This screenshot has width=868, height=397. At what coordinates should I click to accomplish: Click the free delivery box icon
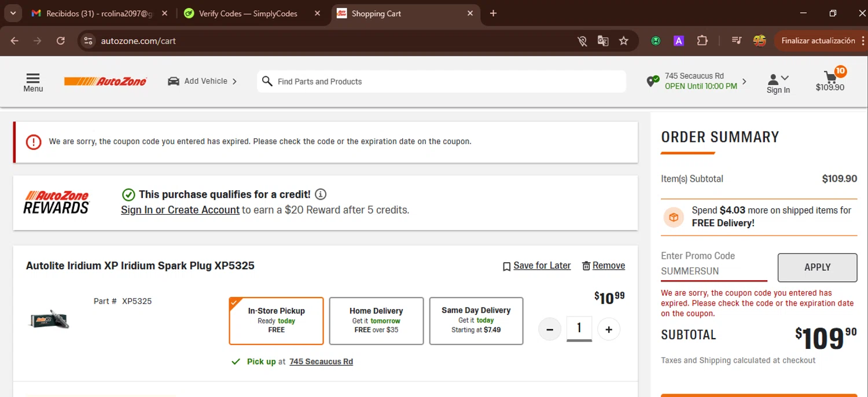[x=674, y=217]
